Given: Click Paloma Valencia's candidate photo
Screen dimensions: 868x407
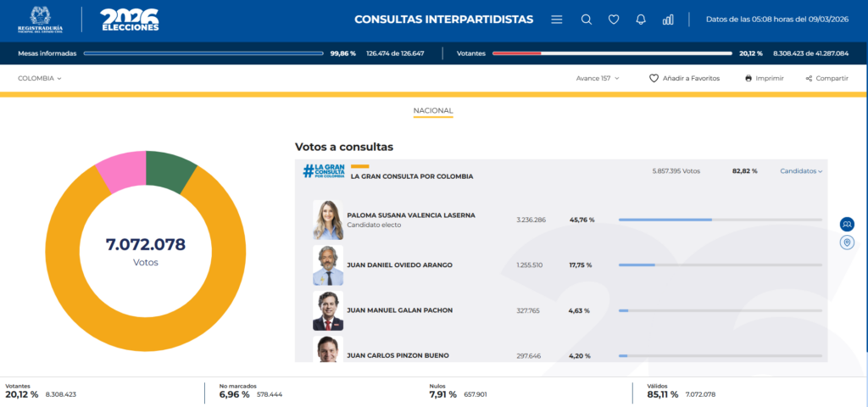Looking at the screenshot, I should pyautogui.click(x=327, y=220).
